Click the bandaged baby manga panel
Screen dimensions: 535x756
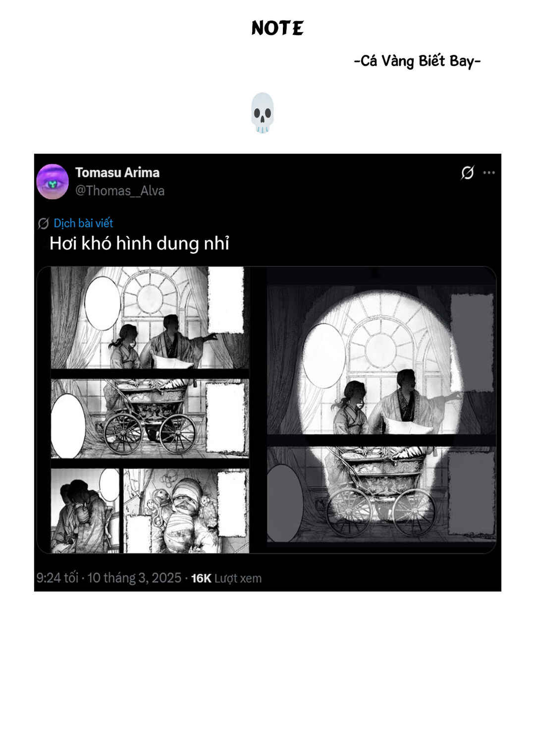[186, 511]
